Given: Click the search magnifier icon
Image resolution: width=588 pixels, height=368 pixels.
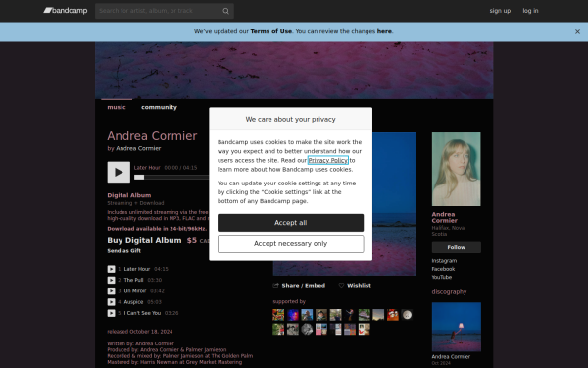Looking at the screenshot, I should pyautogui.click(x=225, y=11).
